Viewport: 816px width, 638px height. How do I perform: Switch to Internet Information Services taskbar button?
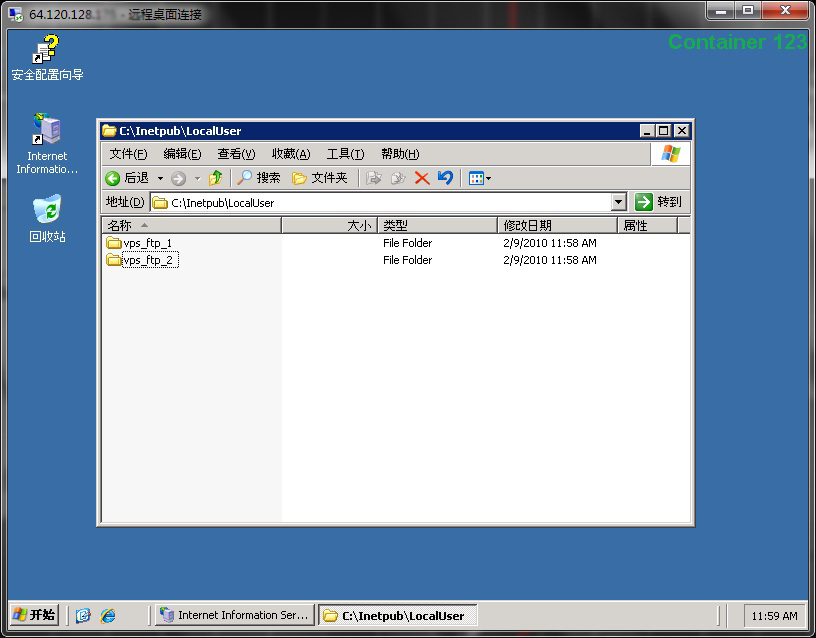point(235,615)
